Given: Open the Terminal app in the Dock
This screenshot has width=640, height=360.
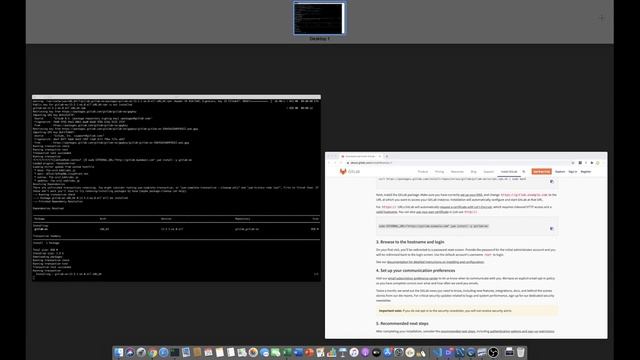Looking at the screenshot, I should pos(175,353).
